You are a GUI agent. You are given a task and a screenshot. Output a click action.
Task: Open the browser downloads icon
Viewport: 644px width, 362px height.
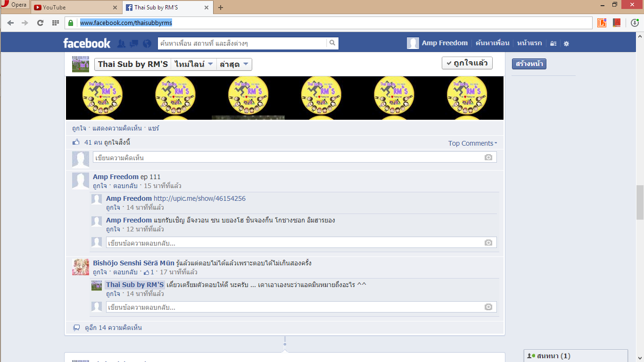pyautogui.click(x=635, y=23)
